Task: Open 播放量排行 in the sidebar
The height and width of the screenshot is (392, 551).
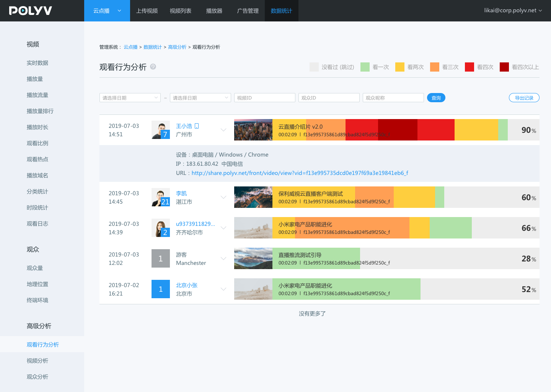Action: [40, 111]
